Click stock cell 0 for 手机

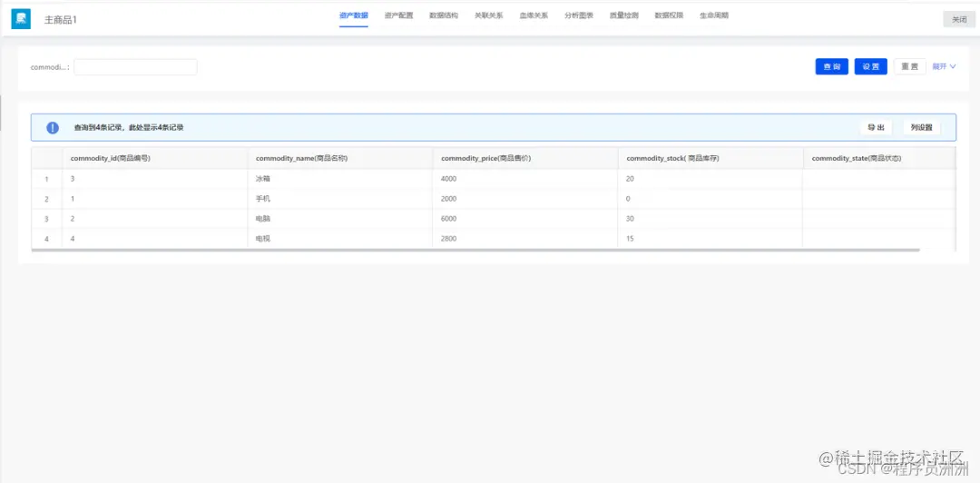coord(710,199)
